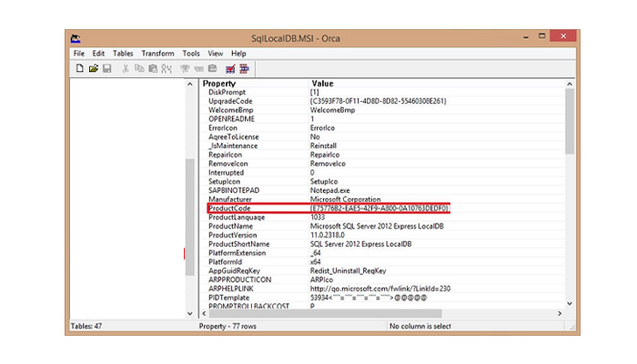Select the ErrorIcon property cell
Screen dimensions: 637x364
223,128
